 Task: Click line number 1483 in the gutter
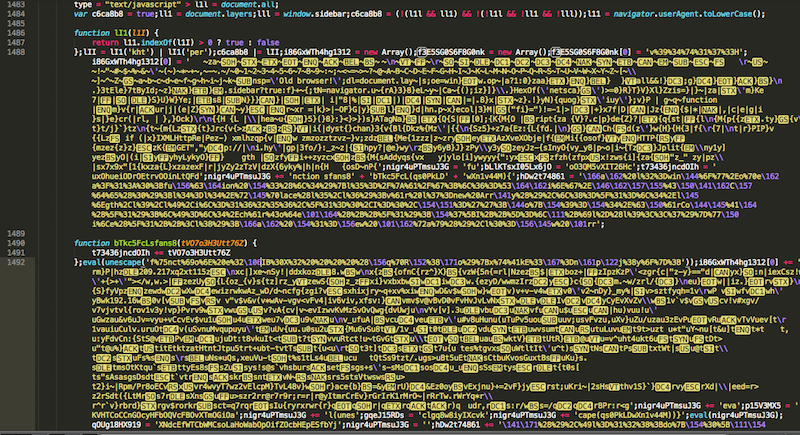tap(16, 5)
